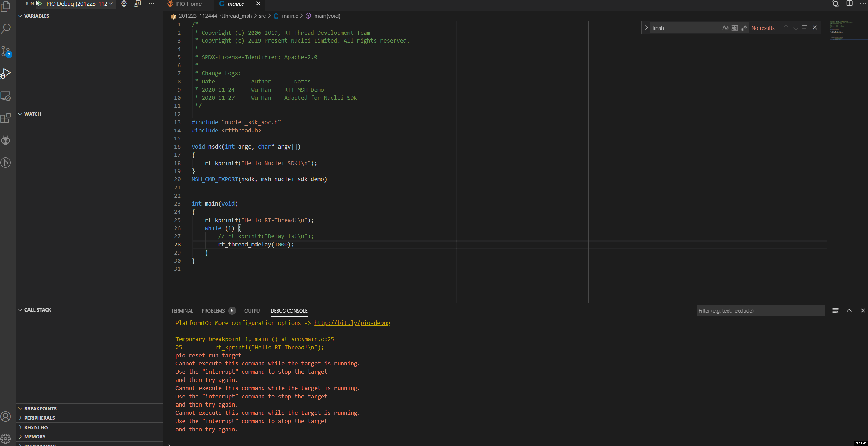This screenshot has width=868, height=446.
Task: Toggle Match Case in find widget
Action: click(x=725, y=28)
